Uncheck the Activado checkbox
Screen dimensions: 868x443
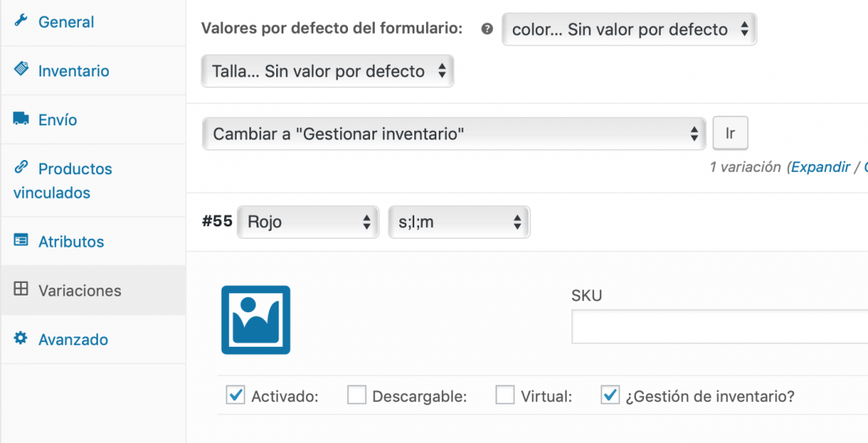point(235,395)
